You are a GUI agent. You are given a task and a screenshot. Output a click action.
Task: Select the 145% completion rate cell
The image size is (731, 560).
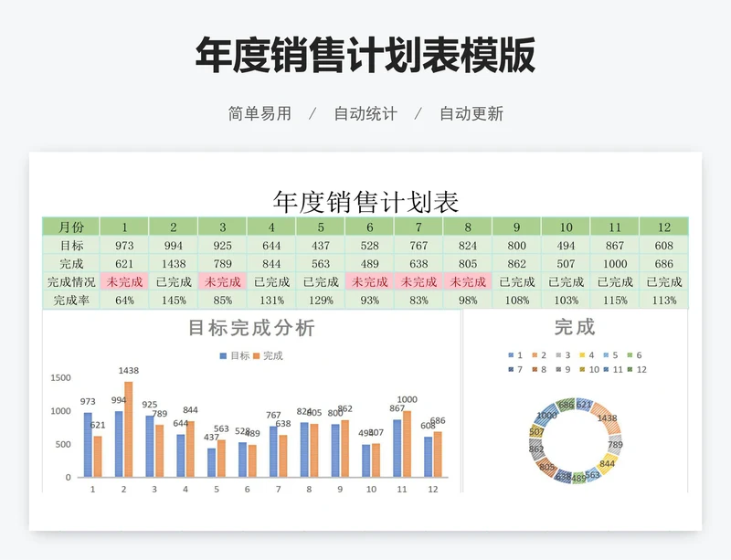(174, 300)
